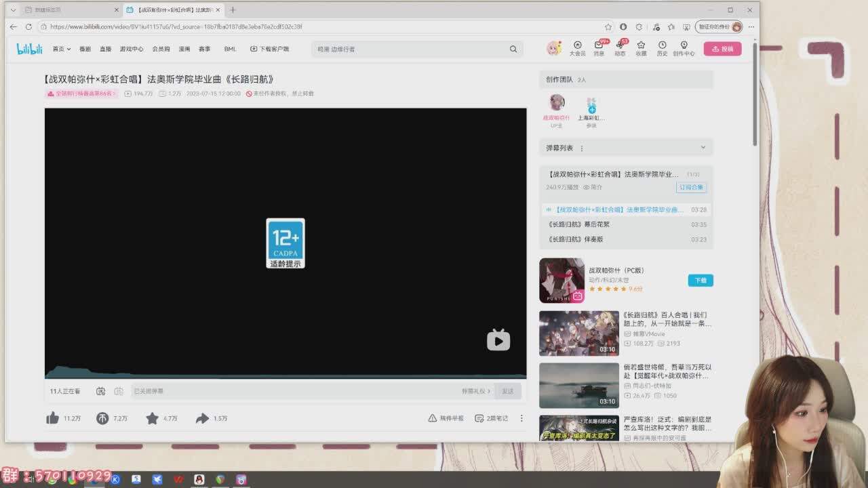
Task: Favorite the video with star icon
Action: (152, 418)
